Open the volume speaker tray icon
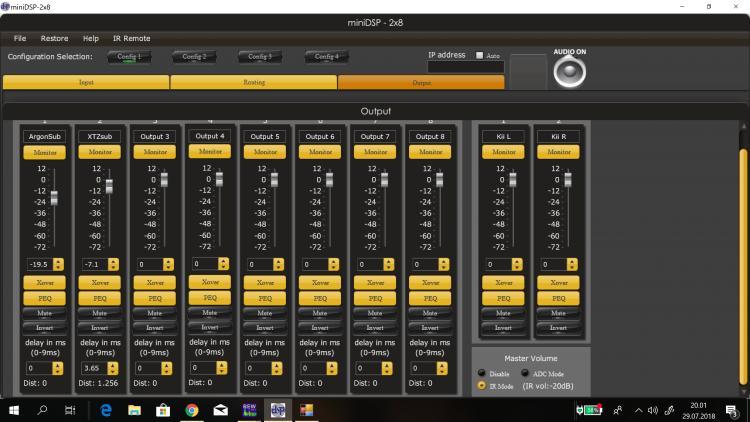This screenshot has width=750, height=422. pyautogui.click(x=653, y=411)
